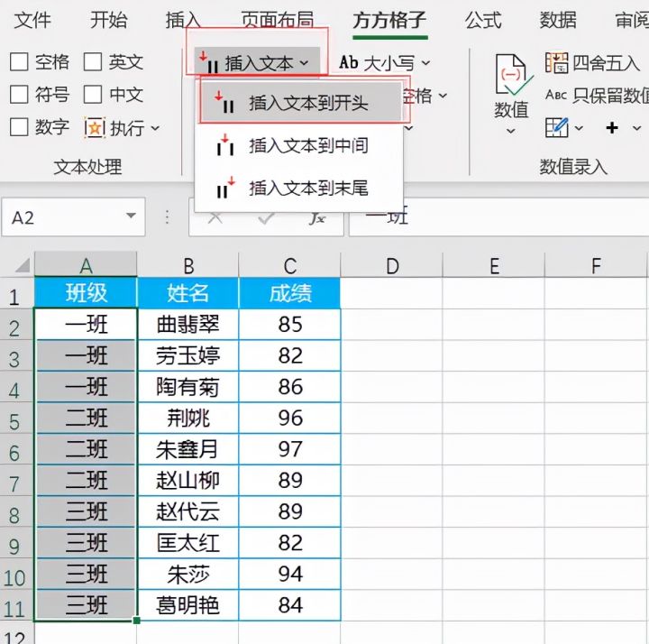Click the 数值 document icon
The height and width of the screenshot is (644, 649).
(x=512, y=75)
